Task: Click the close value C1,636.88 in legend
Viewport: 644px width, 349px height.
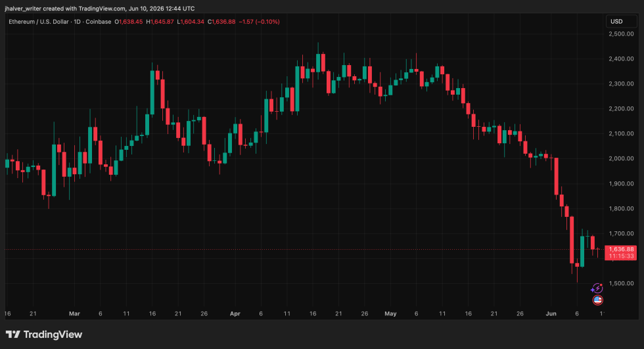Action: click(x=221, y=22)
